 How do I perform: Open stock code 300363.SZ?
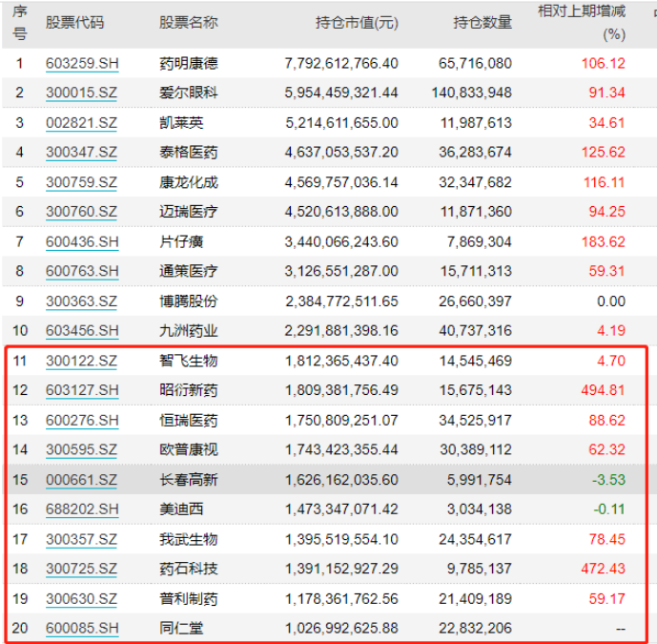tap(81, 301)
